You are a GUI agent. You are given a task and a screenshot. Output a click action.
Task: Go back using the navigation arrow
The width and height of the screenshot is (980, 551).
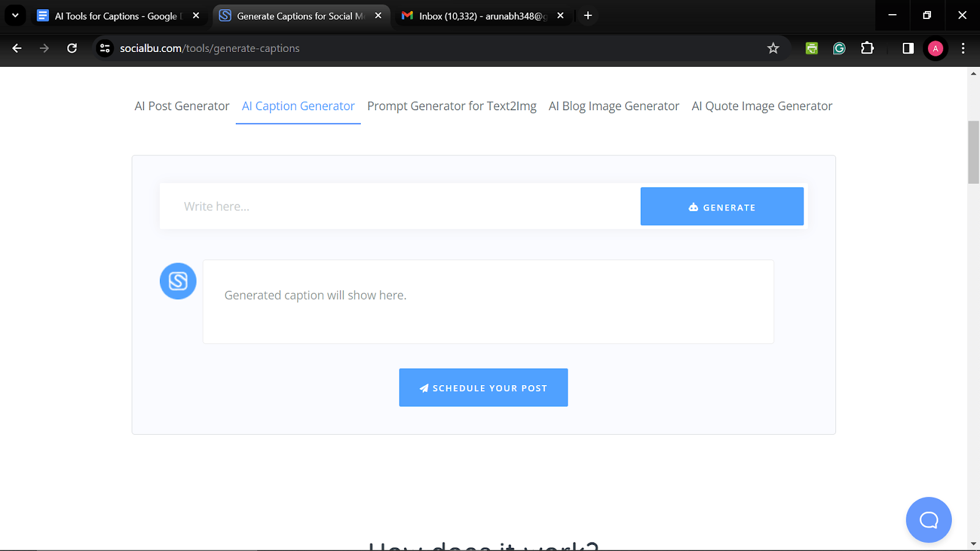tap(17, 48)
